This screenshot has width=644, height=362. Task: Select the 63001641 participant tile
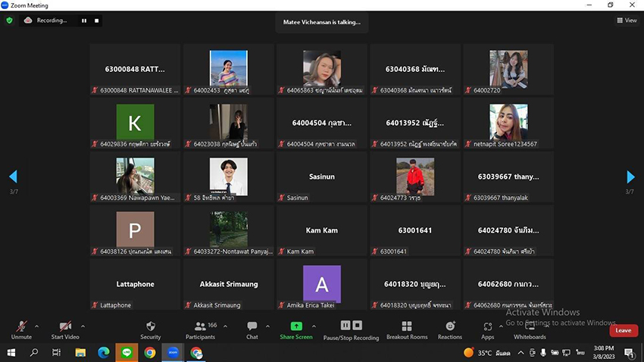415,231
